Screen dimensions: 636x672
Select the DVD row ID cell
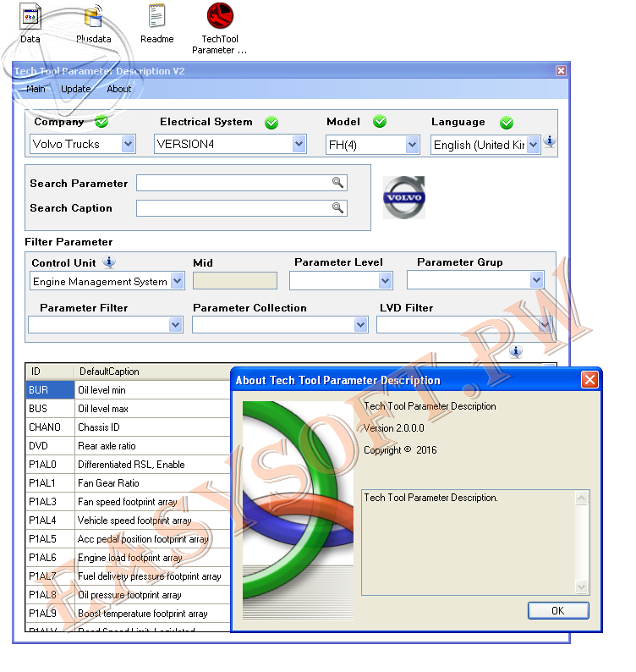(50, 446)
